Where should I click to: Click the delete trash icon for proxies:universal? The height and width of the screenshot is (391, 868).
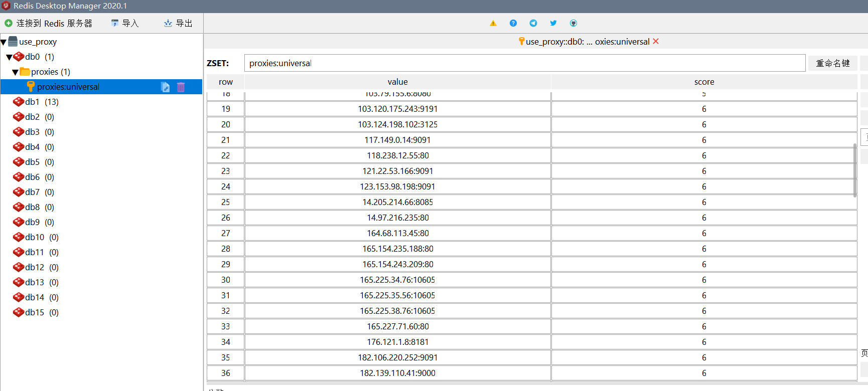coord(181,87)
